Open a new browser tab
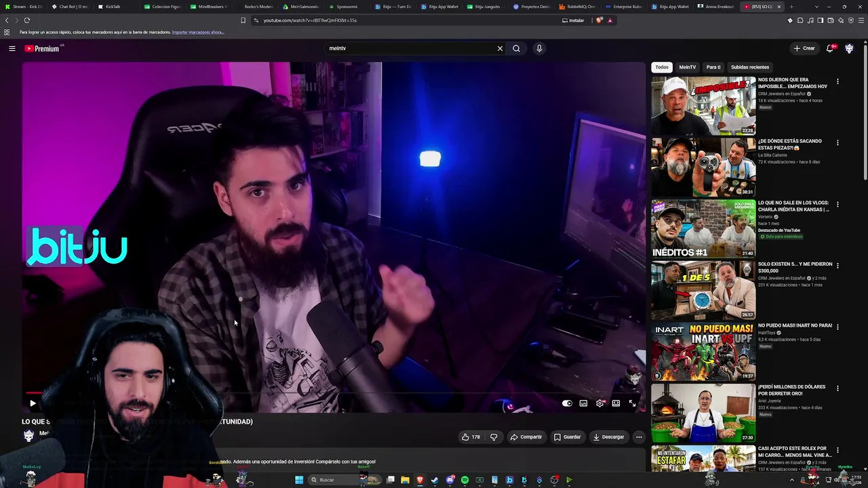 (x=791, y=7)
